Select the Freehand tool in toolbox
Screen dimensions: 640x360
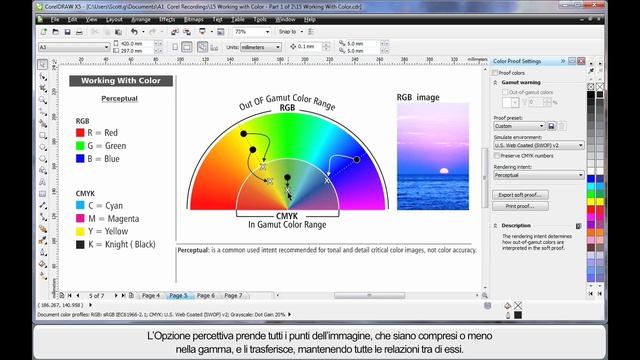[42, 111]
